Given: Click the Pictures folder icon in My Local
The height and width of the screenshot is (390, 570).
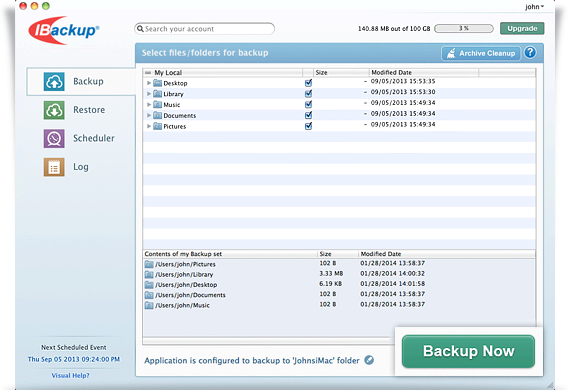Looking at the screenshot, I should click(157, 126).
